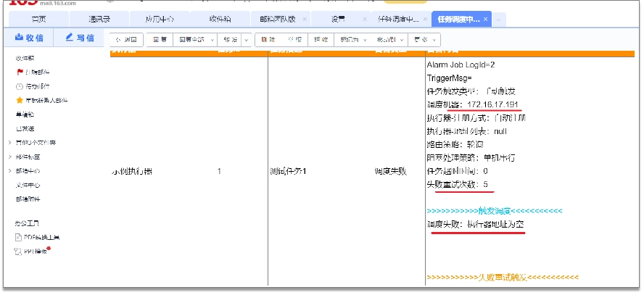Close the 邮箱团队版 tab
The image size is (644, 295).
click(x=305, y=19)
